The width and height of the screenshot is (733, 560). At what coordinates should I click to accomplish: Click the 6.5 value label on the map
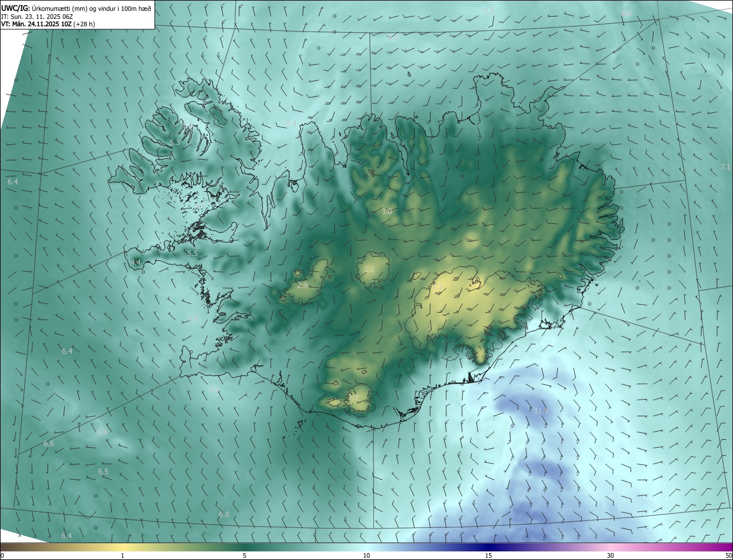[x=103, y=472]
